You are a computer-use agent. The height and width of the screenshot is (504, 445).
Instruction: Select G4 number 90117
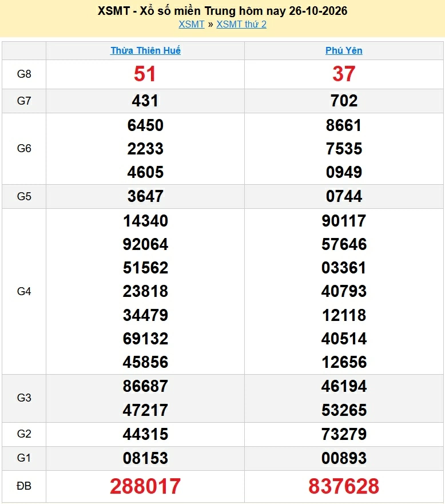344,221
